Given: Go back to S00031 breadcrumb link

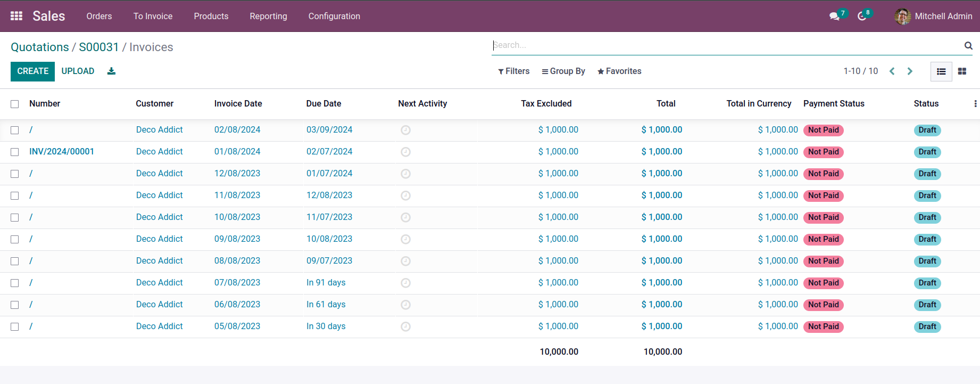Looking at the screenshot, I should [98, 47].
